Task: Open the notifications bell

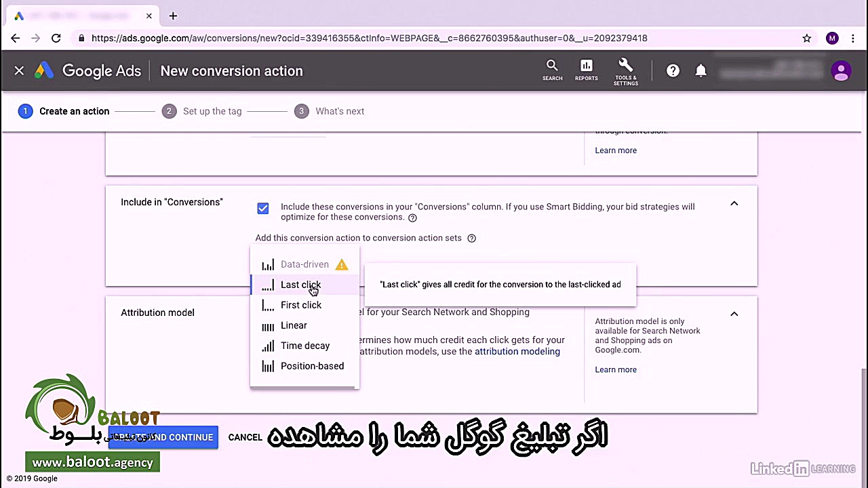Action: [701, 70]
